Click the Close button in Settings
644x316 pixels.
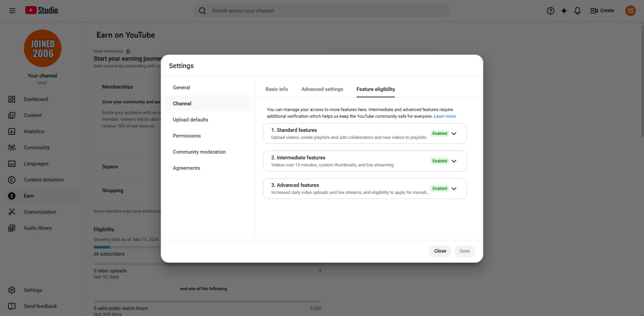(x=440, y=251)
